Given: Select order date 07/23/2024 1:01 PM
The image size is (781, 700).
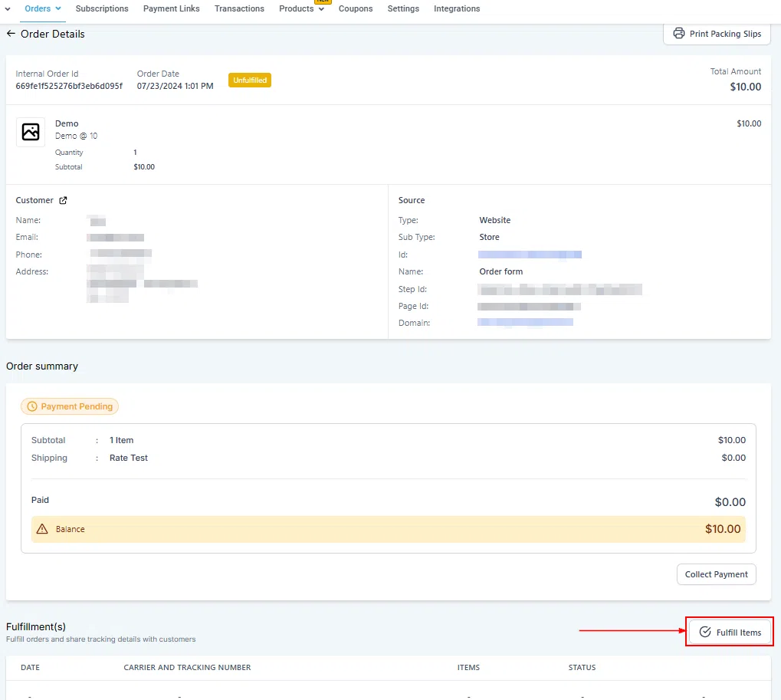Looking at the screenshot, I should pyautogui.click(x=175, y=86).
